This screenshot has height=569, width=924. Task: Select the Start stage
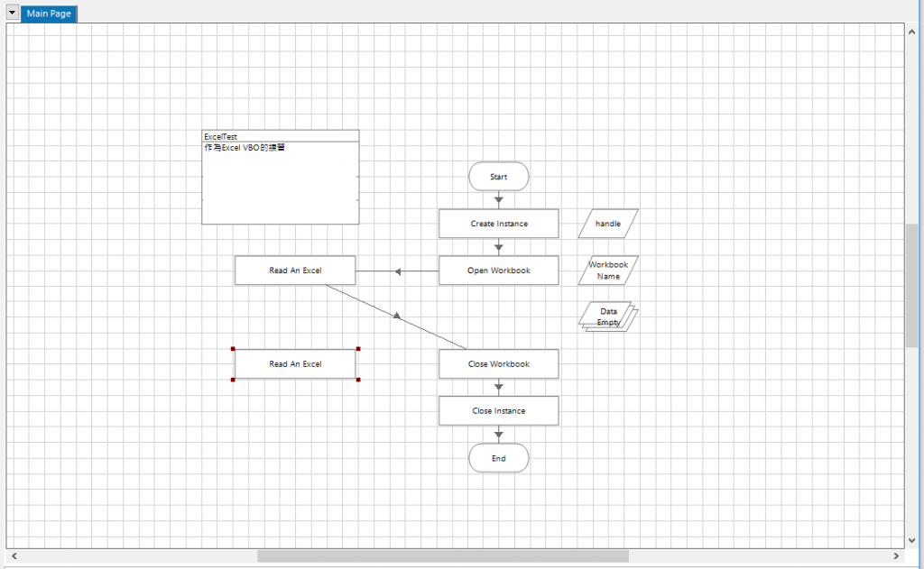click(498, 177)
